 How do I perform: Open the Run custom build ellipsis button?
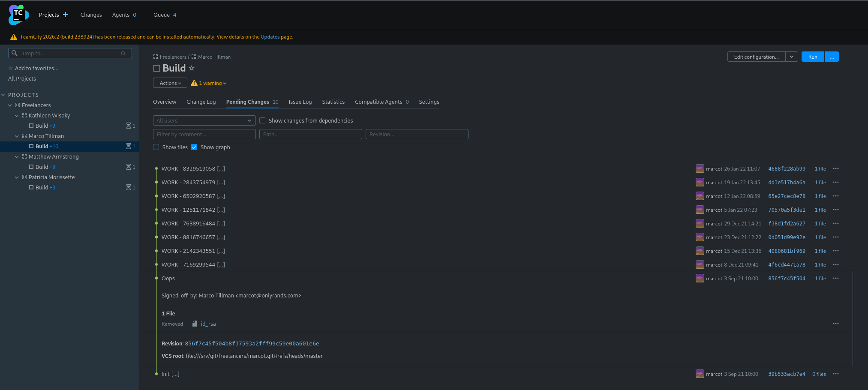pos(832,57)
